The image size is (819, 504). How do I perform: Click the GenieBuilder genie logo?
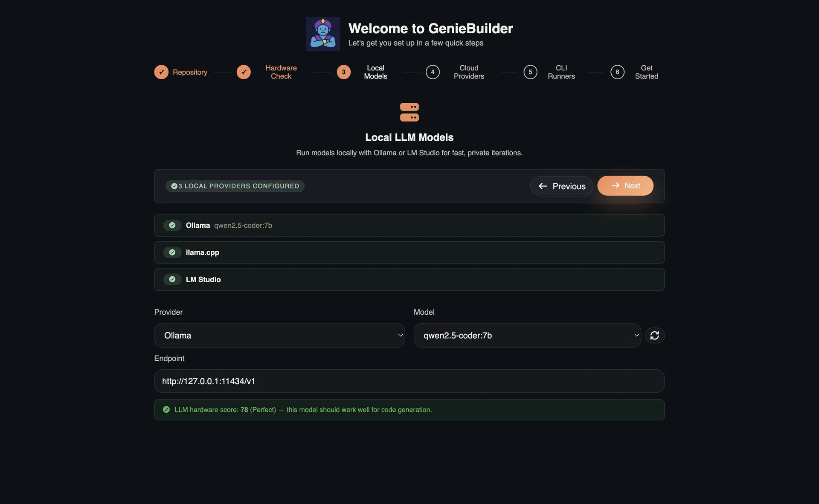pyautogui.click(x=322, y=34)
